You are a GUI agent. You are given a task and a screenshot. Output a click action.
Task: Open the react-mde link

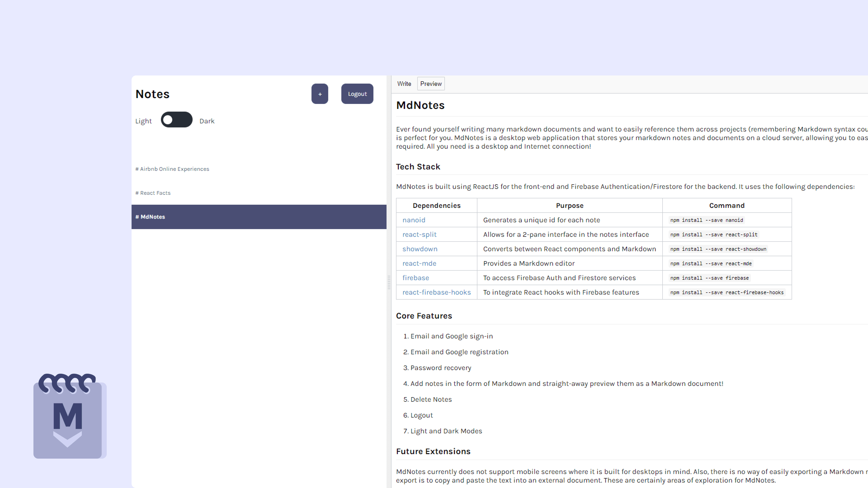(419, 264)
